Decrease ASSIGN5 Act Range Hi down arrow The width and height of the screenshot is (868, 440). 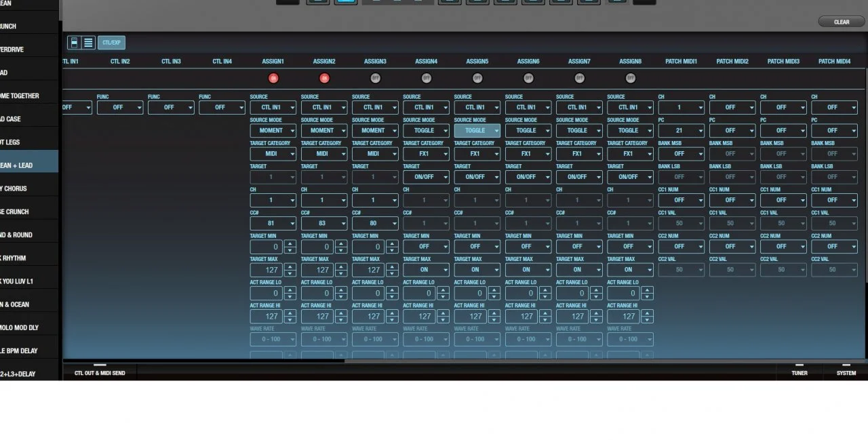(x=494, y=320)
